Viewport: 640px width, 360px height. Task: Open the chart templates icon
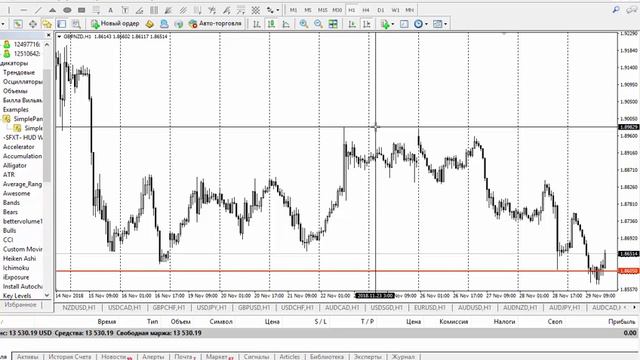click(x=437, y=24)
